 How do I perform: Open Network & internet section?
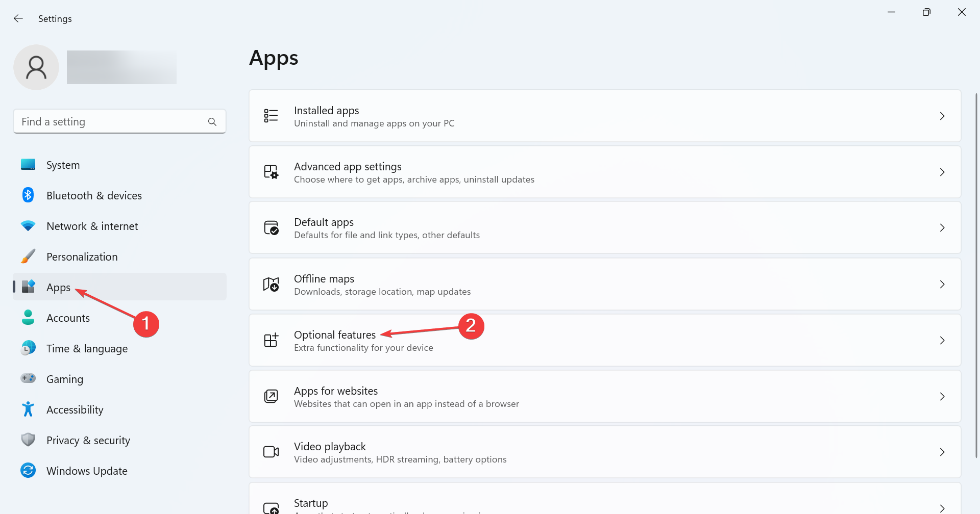click(92, 226)
